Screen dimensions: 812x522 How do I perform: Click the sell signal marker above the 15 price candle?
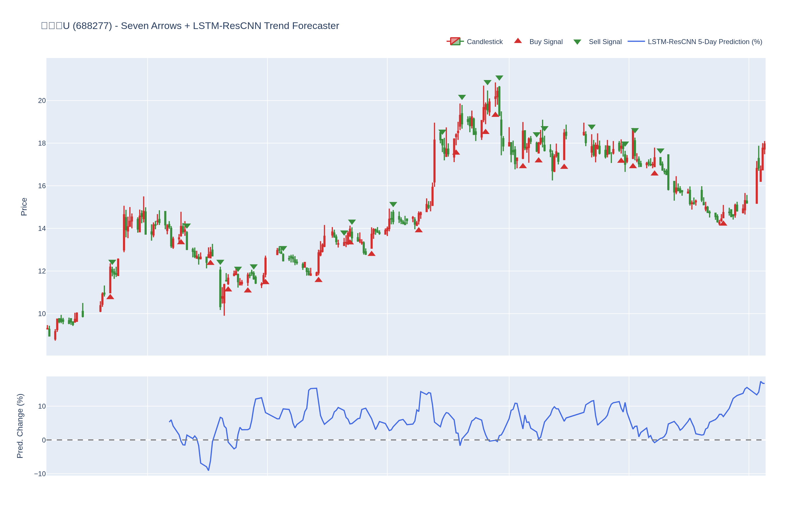pyautogui.click(x=393, y=204)
